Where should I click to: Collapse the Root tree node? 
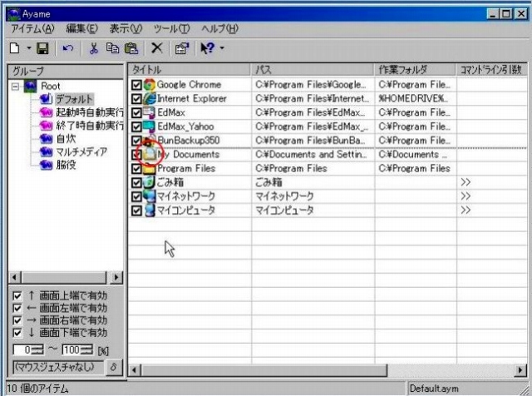[x=15, y=87]
